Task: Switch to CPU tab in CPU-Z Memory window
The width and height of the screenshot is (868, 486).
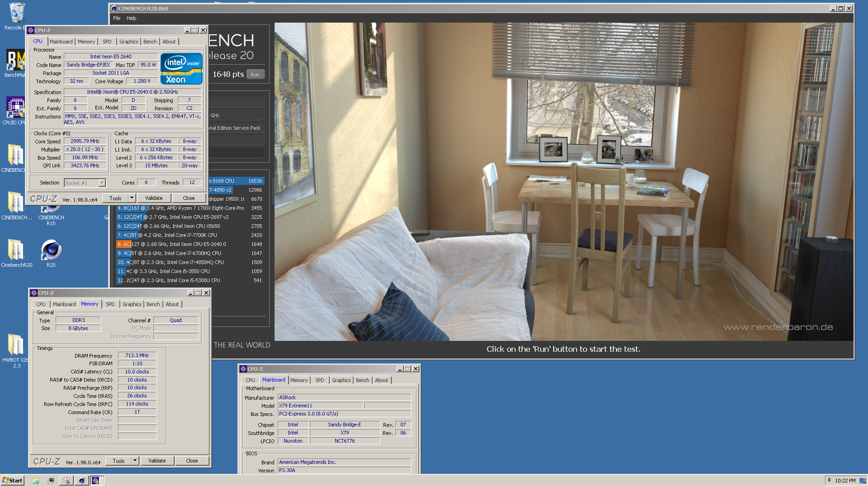Action: pos(41,304)
